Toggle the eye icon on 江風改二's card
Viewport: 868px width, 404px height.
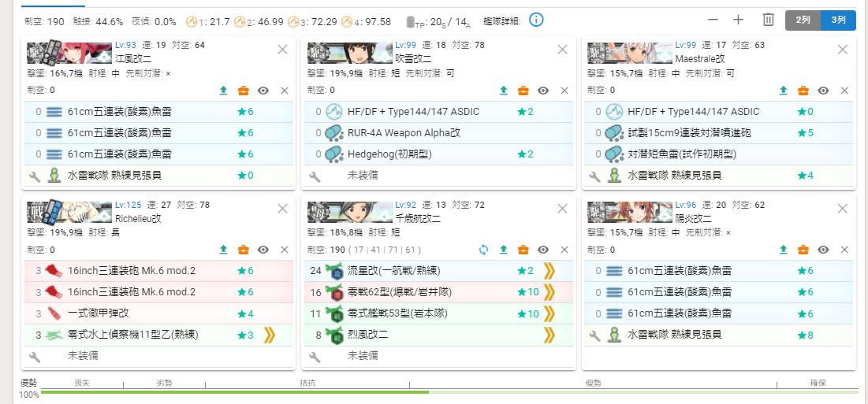[263, 91]
